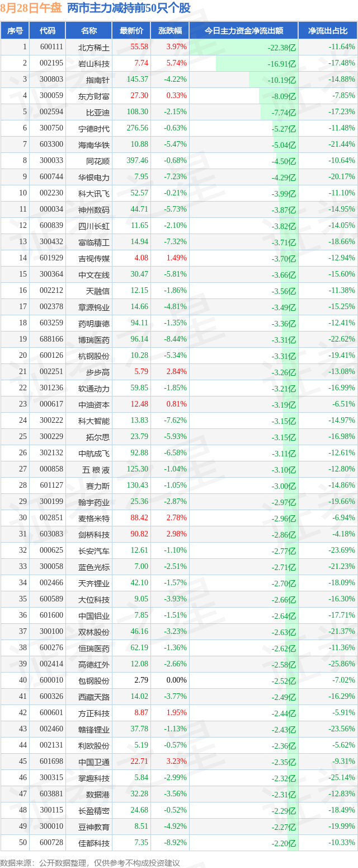Click the 数据来源 disclaimer footer text
358x868 pixels.
point(90,863)
